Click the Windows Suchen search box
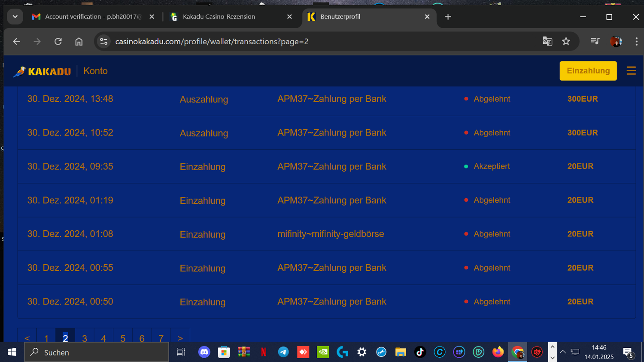The height and width of the screenshot is (362, 644). (97, 352)
